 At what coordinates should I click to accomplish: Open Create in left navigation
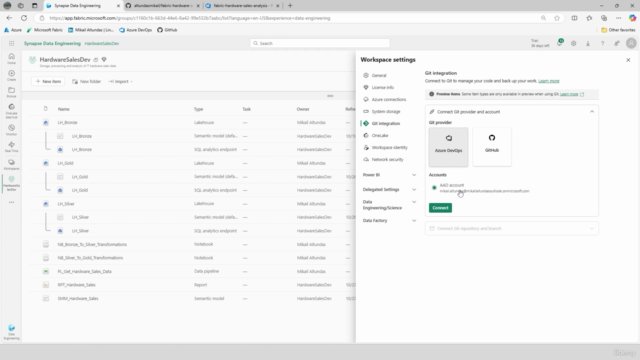click(11, 75)
